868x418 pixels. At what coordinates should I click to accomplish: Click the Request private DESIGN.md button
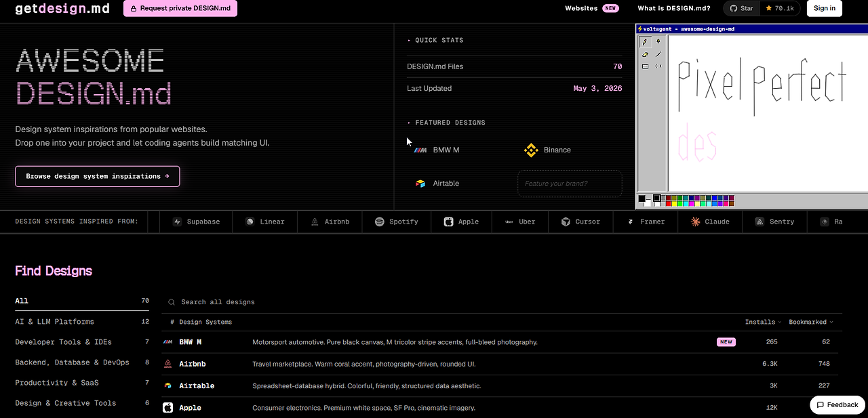tap(180, 8)
